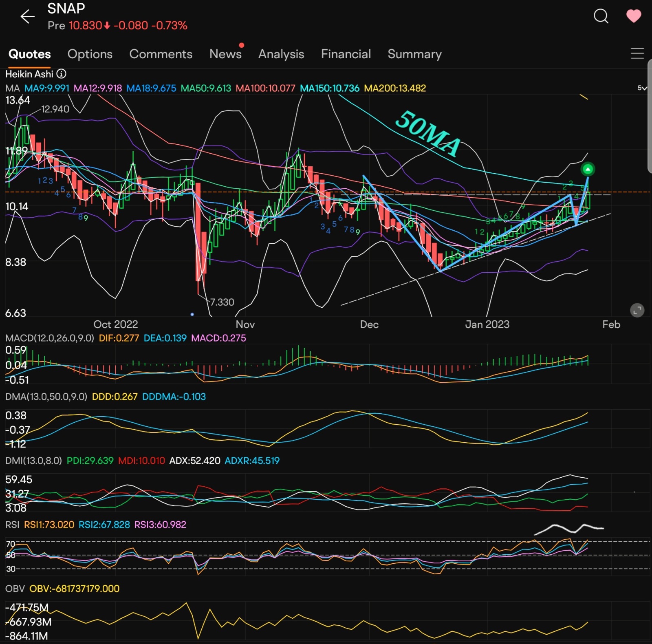The height and width of the screenshot is (644, 652).
Task: Select the pre-market price 10.830
Action: [x=85, y=26]
